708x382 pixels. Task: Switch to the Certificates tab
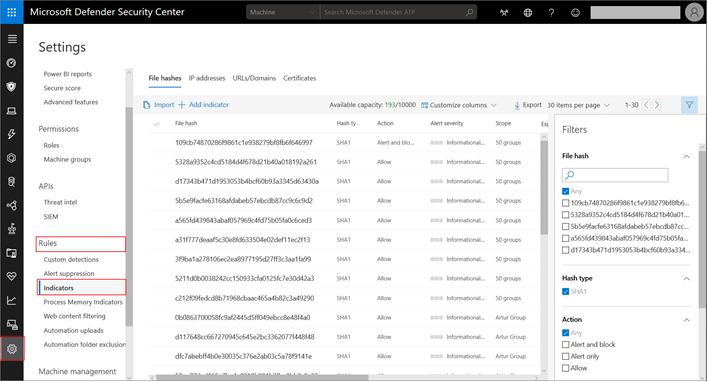click(x=299, y=78)
